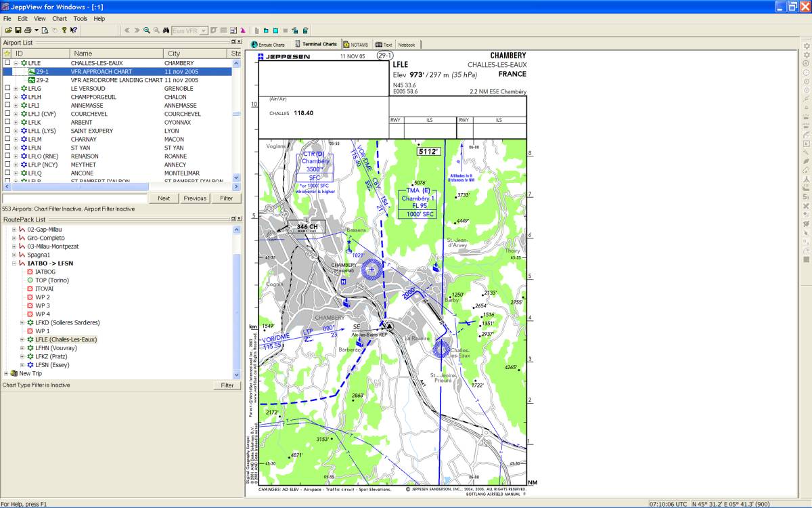Click the green airport icon for LFLG
Viewport: 812px width, 508px height.
click(24, 89)
